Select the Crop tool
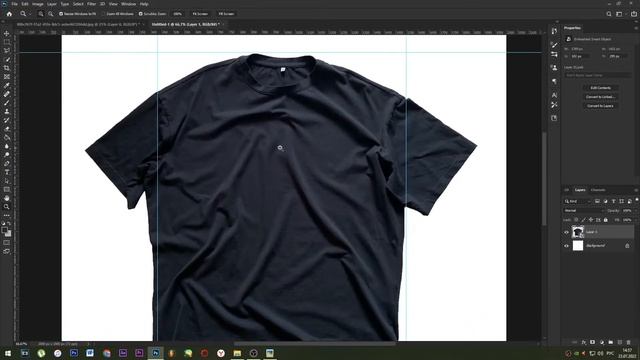The width and height of the screenshot is (640, 360). tap(7, 68)
